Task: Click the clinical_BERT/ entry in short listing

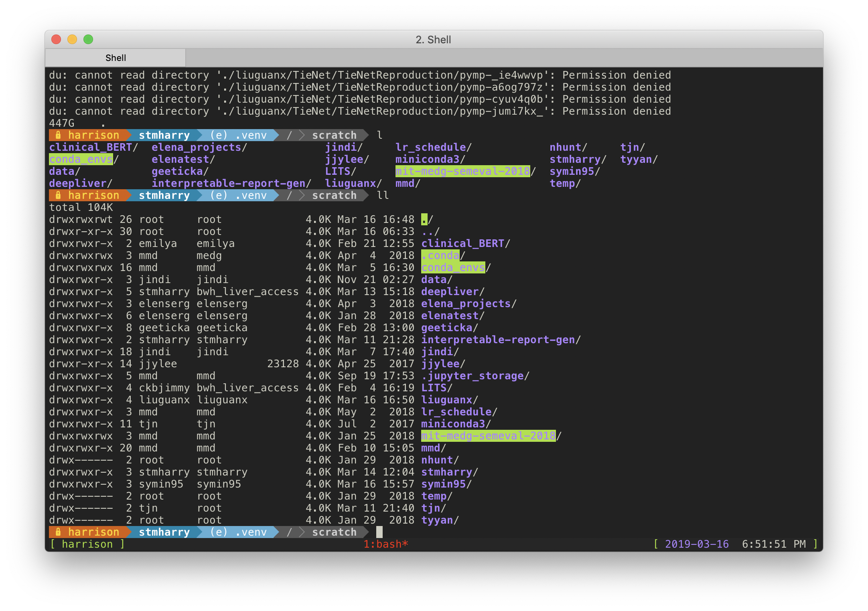Action: [x=90, y=147]
